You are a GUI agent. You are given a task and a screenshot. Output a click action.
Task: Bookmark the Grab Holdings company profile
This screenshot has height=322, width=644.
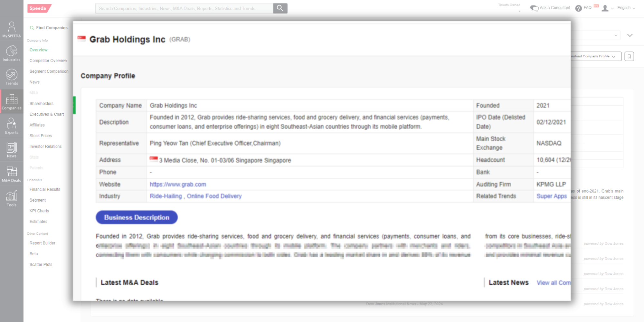click(x=629, y=56)
